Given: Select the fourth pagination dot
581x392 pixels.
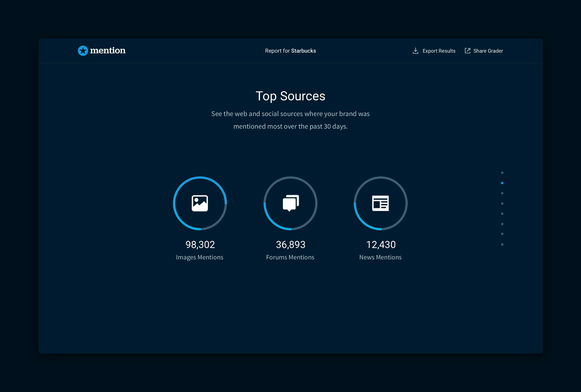Looking at the screenshot, I should coord(502,203).
